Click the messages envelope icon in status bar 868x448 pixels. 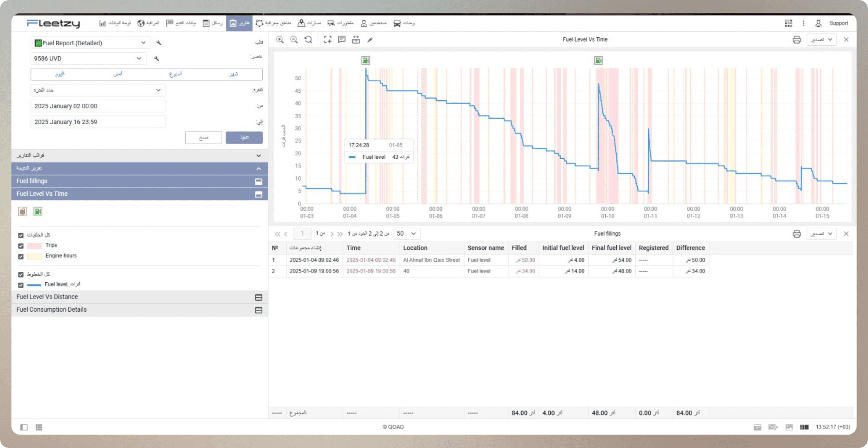click(x=773, y=427)
